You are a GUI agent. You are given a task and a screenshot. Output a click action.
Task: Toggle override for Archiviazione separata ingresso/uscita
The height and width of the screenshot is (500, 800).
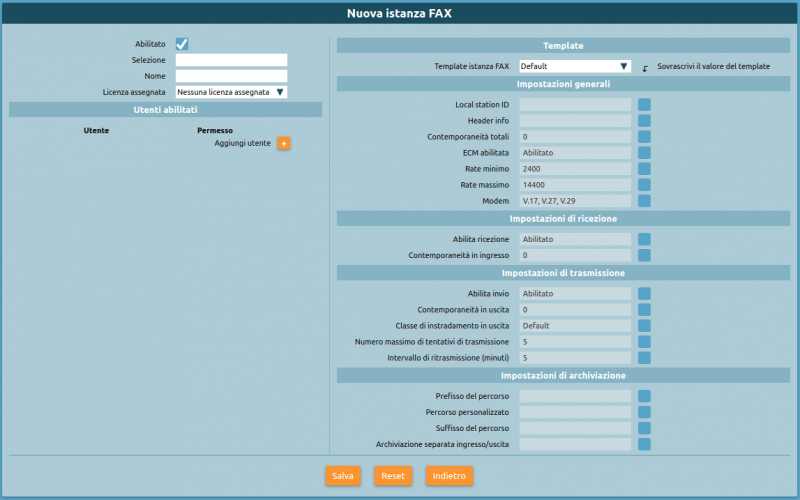click(645, 444)
